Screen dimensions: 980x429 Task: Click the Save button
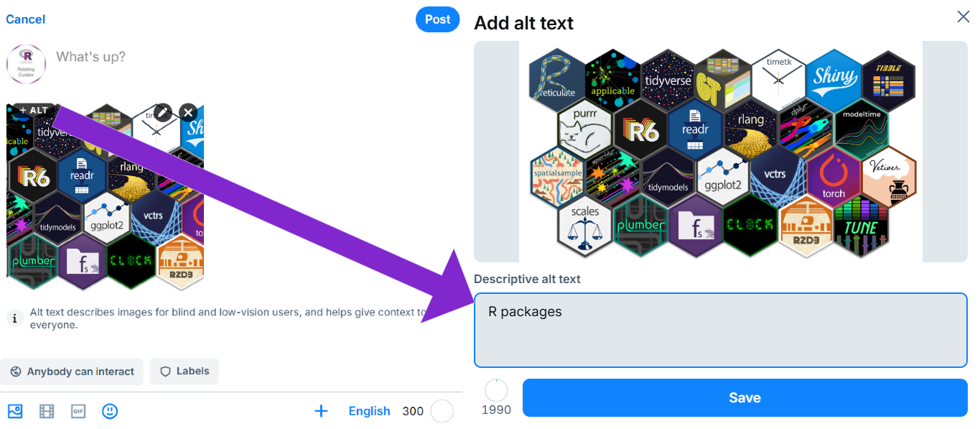[x=745, y=397]
